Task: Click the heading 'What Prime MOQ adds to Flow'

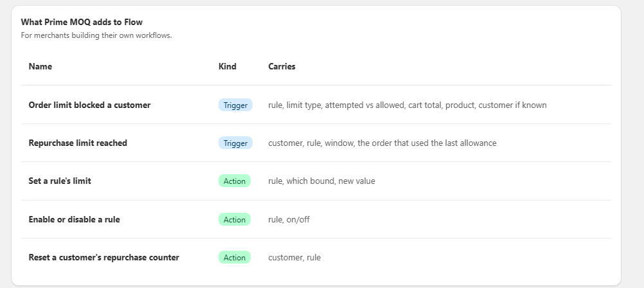Action: click(x=82, y=22)
